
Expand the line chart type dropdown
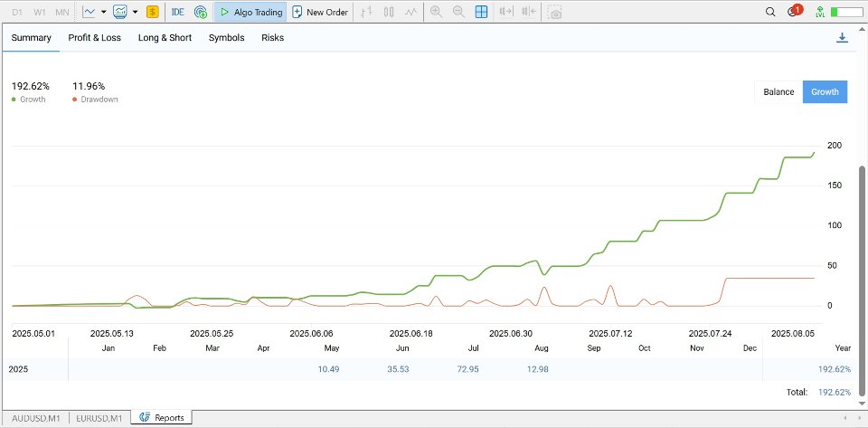[104, 13]
